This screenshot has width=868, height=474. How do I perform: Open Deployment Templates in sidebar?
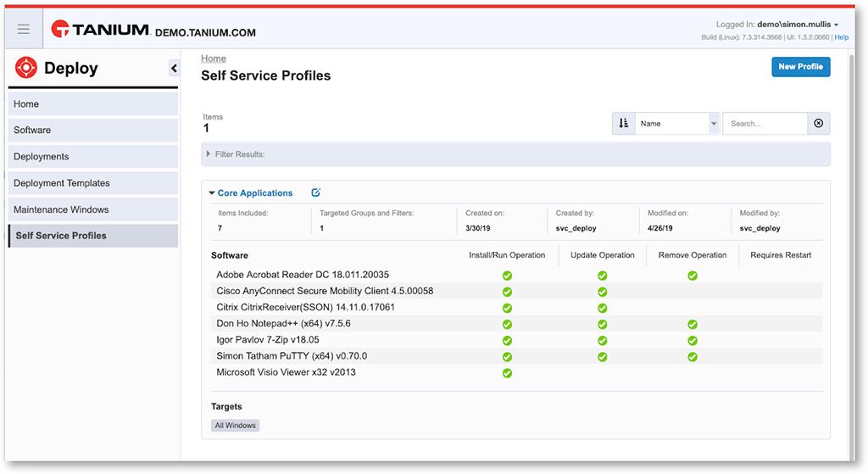[x=93, y=183]
